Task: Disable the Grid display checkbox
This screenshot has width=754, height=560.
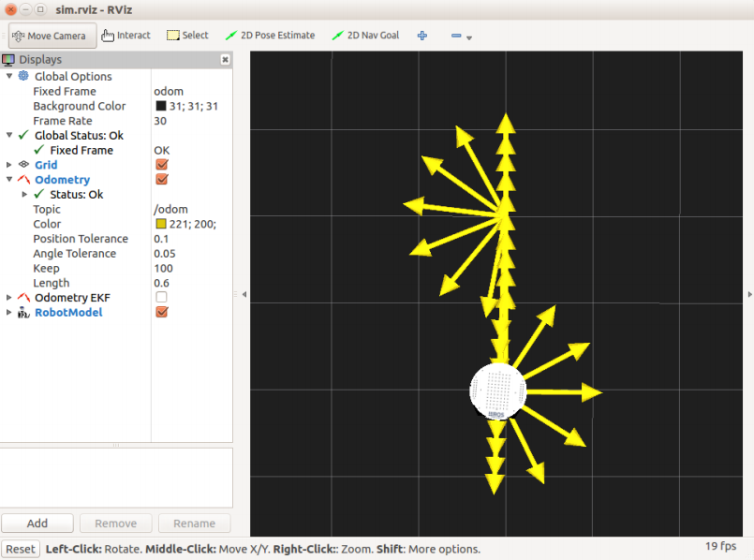Action: pyautogui.click(x=162, y=165)
